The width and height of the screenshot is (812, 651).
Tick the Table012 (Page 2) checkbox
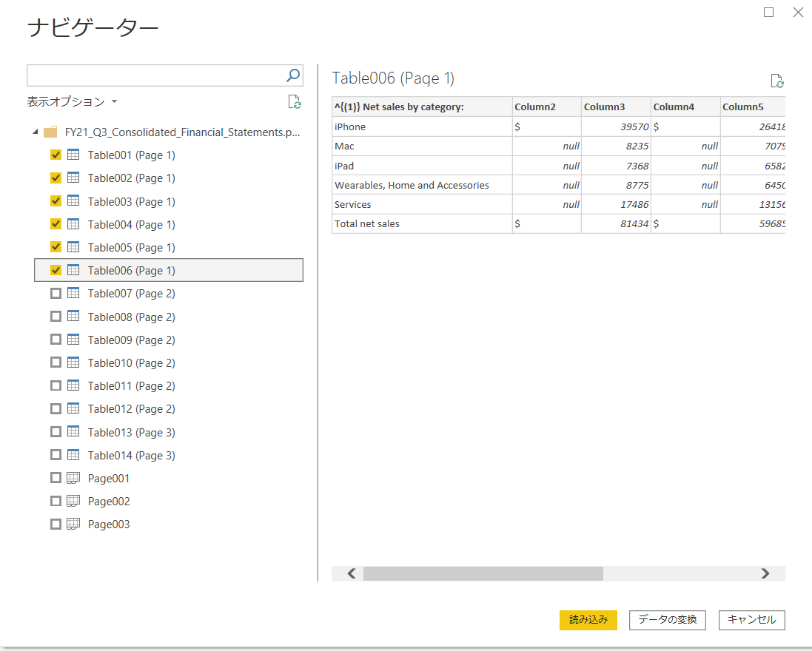tap(56, 409)
